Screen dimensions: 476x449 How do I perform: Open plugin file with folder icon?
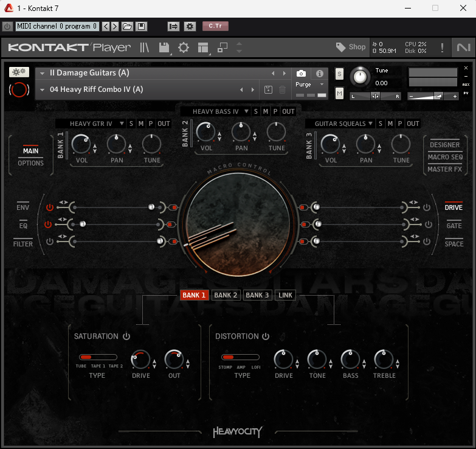point(127,26)
